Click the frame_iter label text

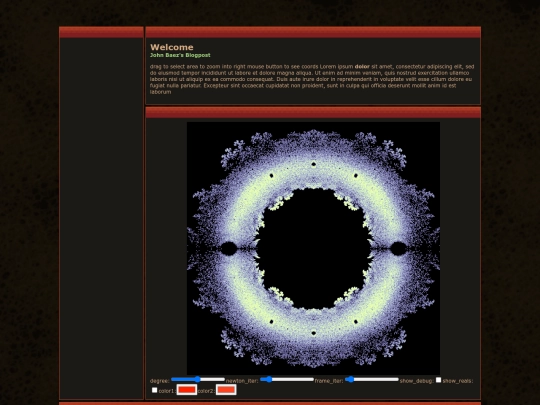tap(329, 381)
